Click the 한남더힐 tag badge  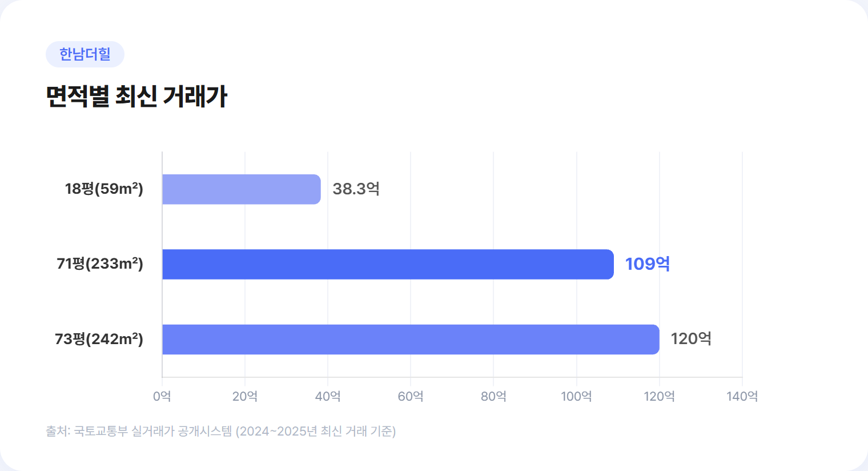(85, 54)
